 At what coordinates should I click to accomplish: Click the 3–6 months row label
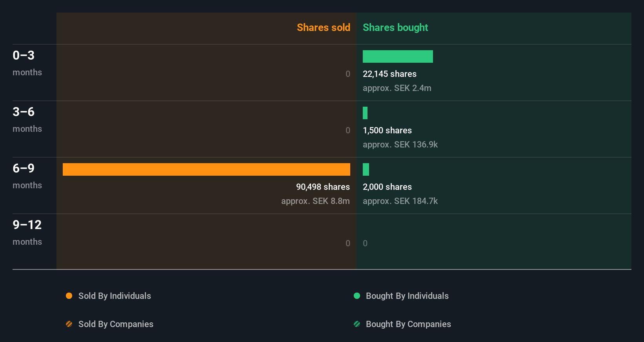[27, 120]
